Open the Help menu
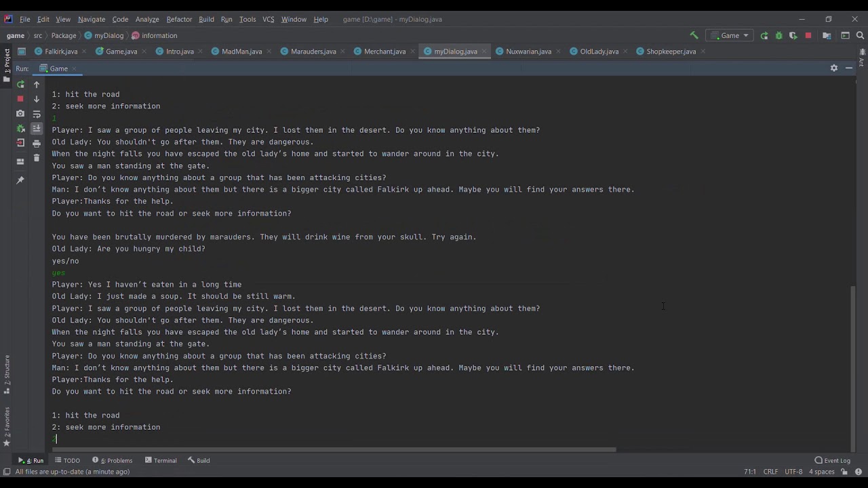 (x=321, y=19)
